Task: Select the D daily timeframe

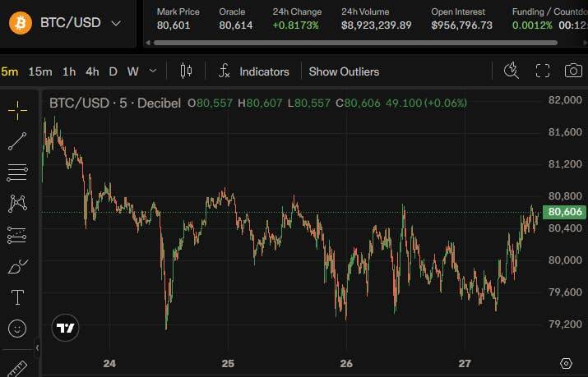Action: click(x=113, y=71)
